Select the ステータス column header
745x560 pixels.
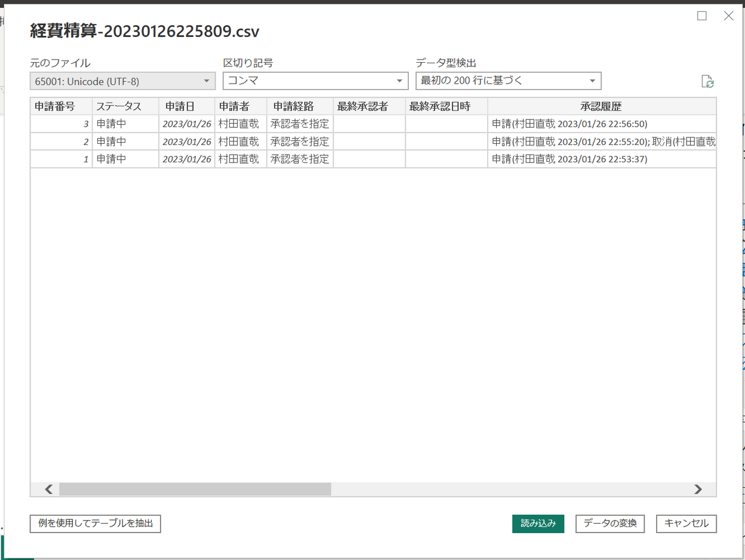tap(125, 106)
